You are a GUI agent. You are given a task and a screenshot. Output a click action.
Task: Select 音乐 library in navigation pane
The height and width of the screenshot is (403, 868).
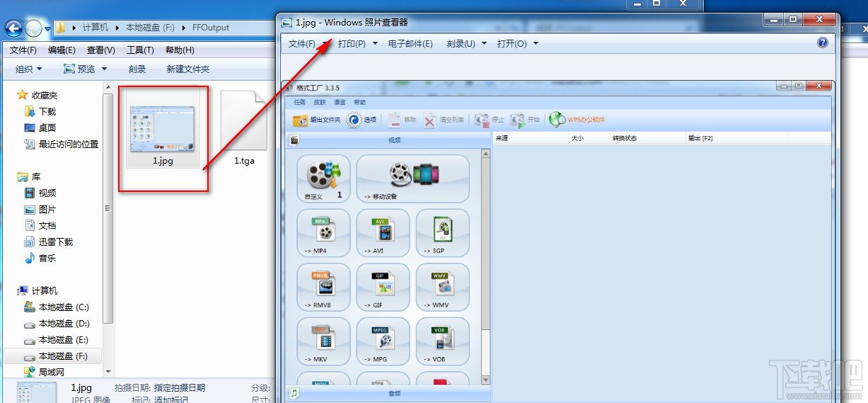point(40,258)
